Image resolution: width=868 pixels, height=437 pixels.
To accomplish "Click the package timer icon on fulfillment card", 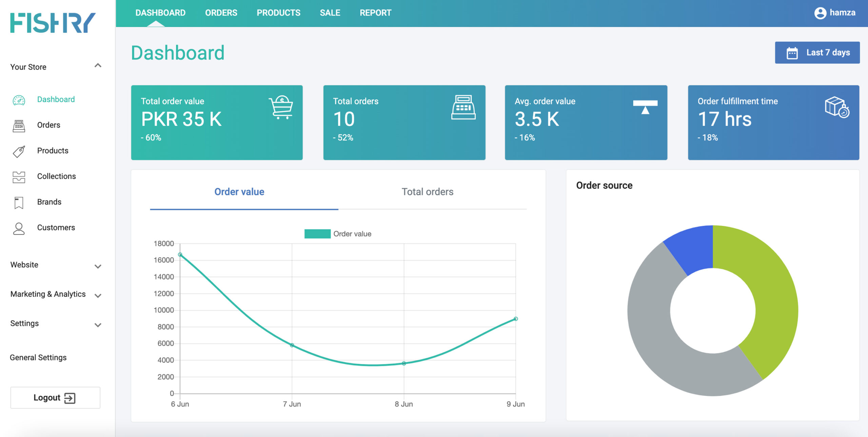I will click(x=837, y=107).
